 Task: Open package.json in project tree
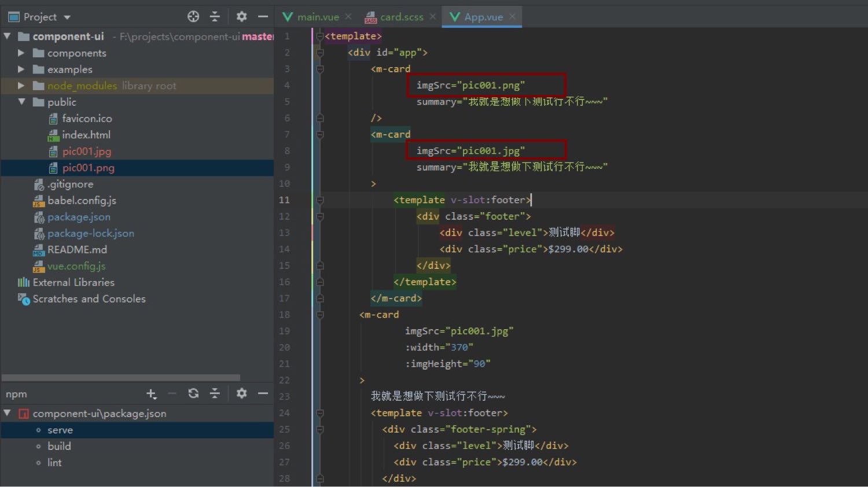point(79,217)
